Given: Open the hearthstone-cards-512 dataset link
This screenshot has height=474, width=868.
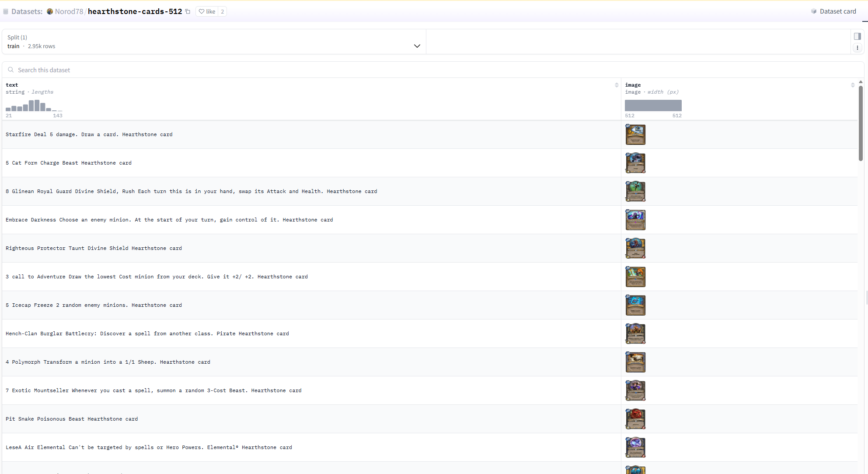Looking at the screenshot, I should [135, 11].
